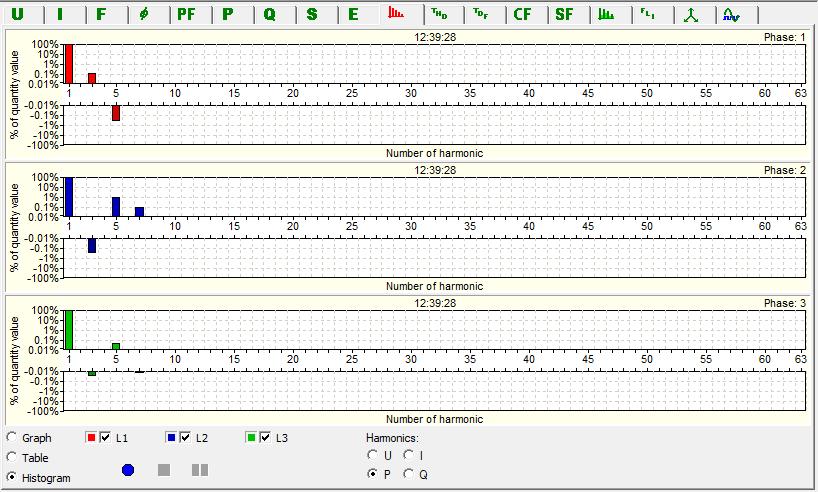Click the 'Phase: 3' label
Image resolution: width=818 pixels, height=492 pixels.
(785, 303)
